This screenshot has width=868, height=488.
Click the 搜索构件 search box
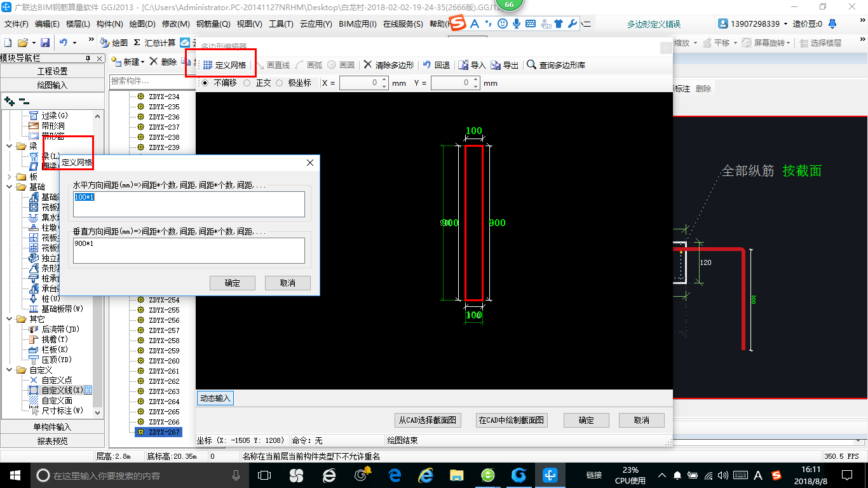[x=151, y=81]
